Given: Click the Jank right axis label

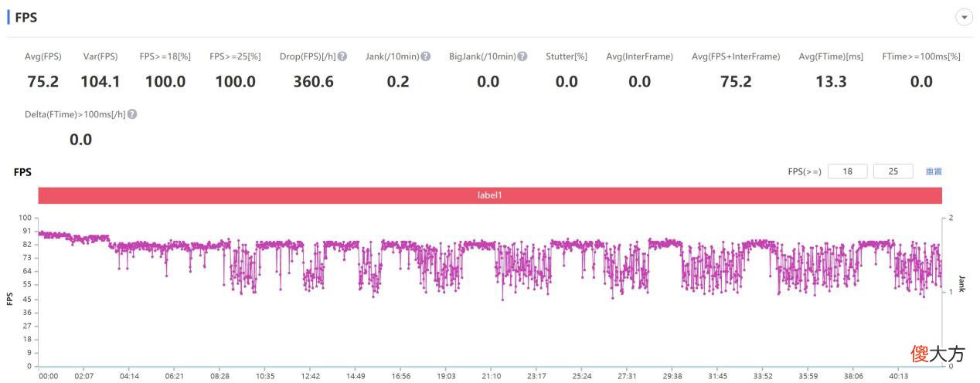Looking at the screenshot, I should (x=961, y=283).
